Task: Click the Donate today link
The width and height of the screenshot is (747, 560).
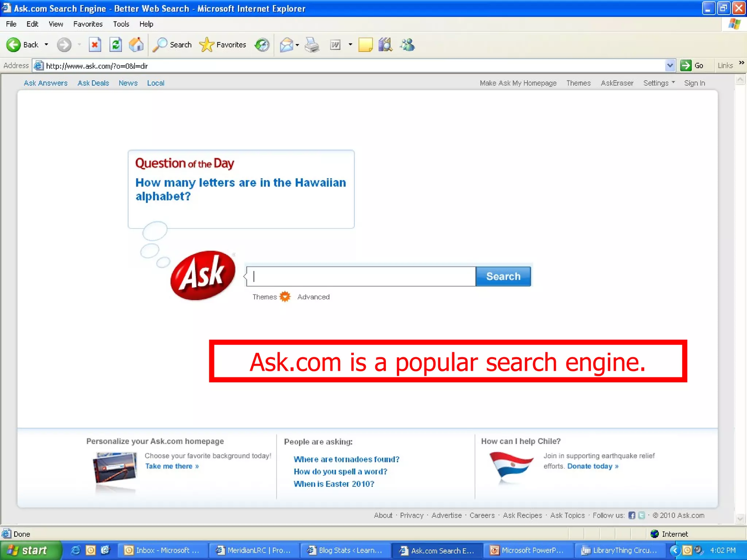Action: coord(593,466)
